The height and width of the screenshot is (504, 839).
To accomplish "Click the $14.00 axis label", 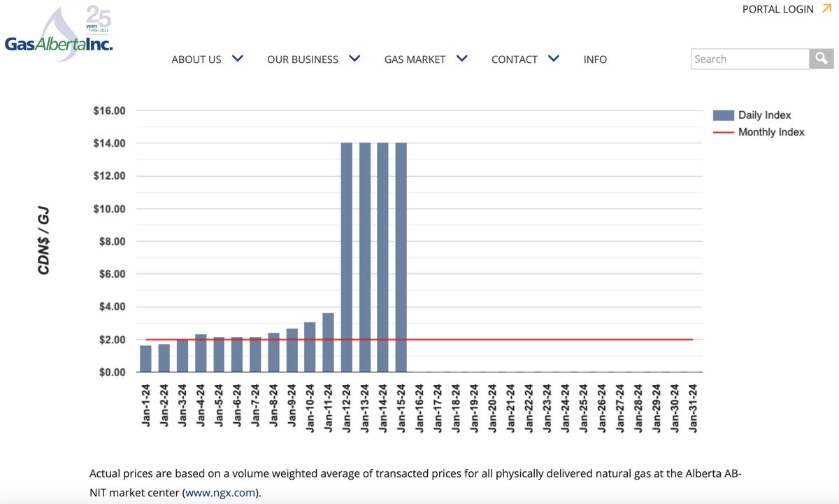I will click(x=109, y=143).
